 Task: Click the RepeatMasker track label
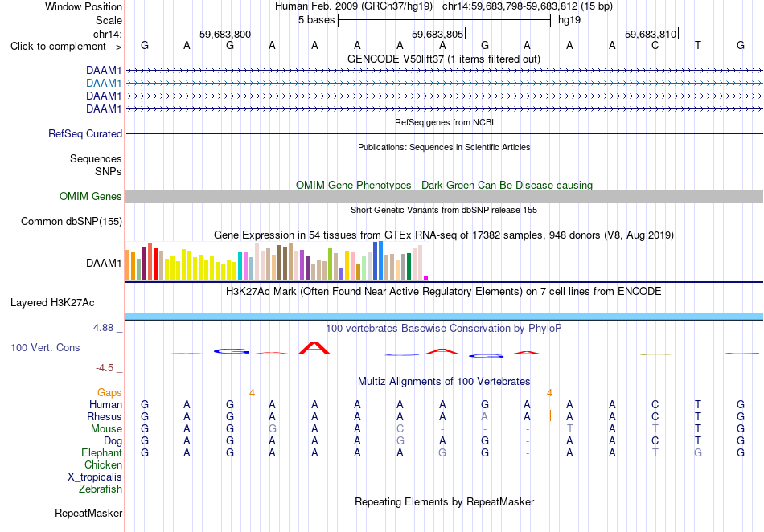(x=88, y=513)
